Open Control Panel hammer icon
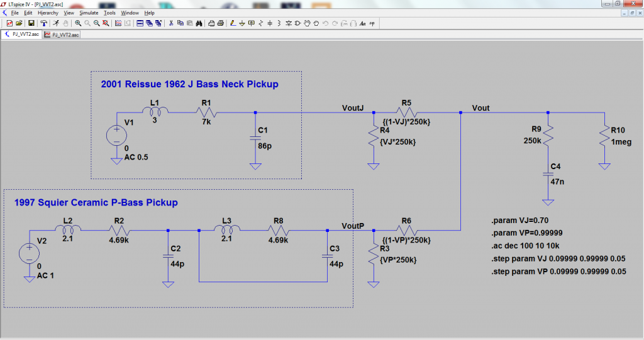The width and height of the screenshot is (644, 340). tap(43, 23)
